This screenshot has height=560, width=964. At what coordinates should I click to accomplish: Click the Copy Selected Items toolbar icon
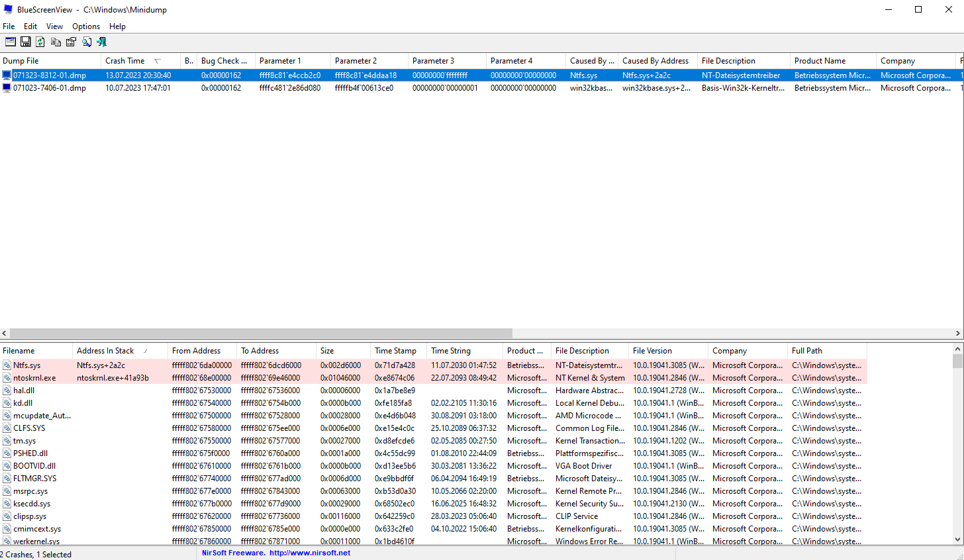pos(56,42)
